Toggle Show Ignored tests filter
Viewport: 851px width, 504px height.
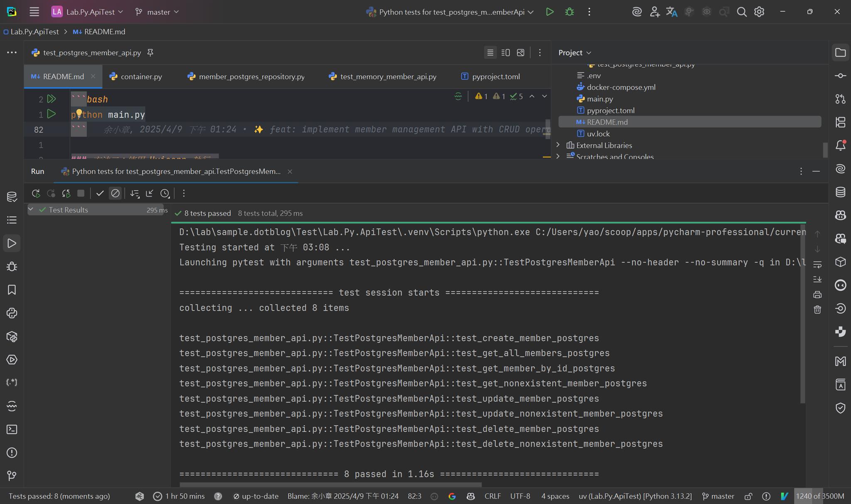pyautogui.click(x=115, y=193)
